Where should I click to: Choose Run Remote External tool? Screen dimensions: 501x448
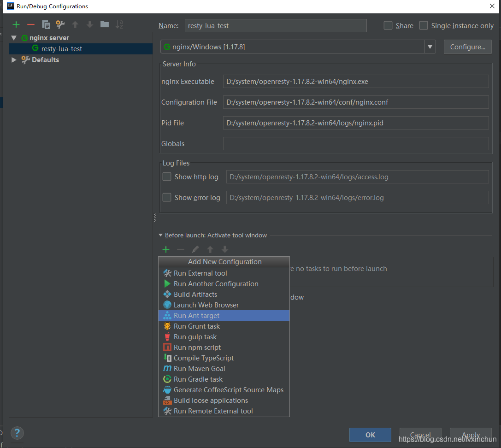click(x=224, y=411)
